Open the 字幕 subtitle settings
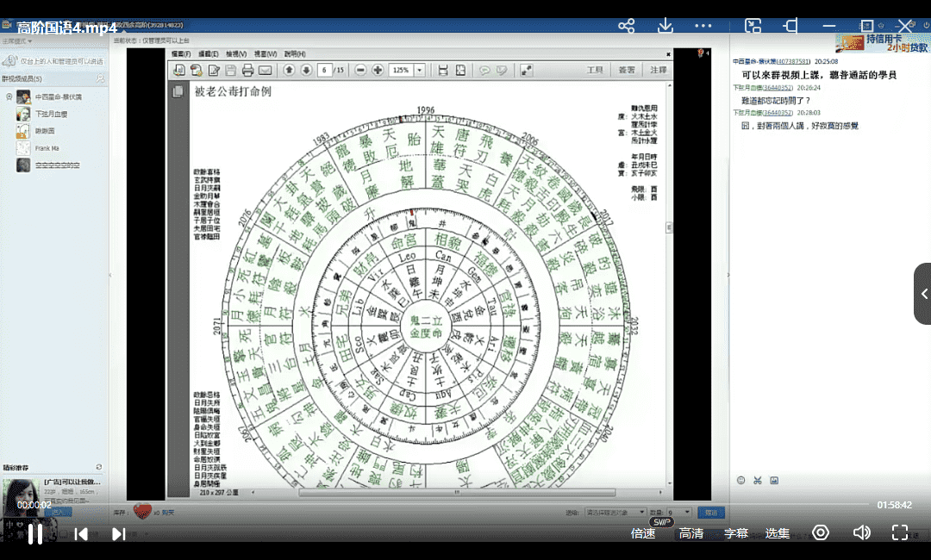Viewport: 931px width, 560px height. pos(735,533)
